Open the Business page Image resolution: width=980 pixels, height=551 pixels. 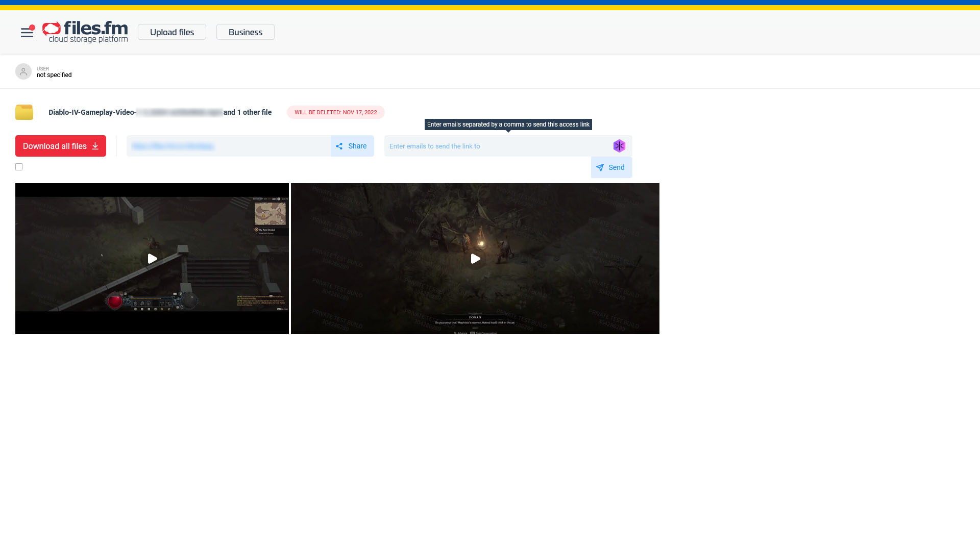(x=246, y=32)
